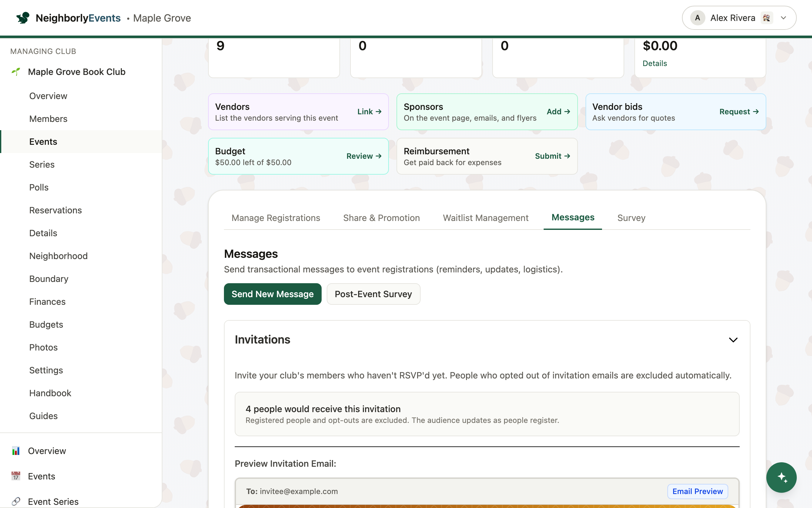This screenshot has width=812, height=508.
Task: Click Review arrow on the Budget card
Action: point(364,156)
